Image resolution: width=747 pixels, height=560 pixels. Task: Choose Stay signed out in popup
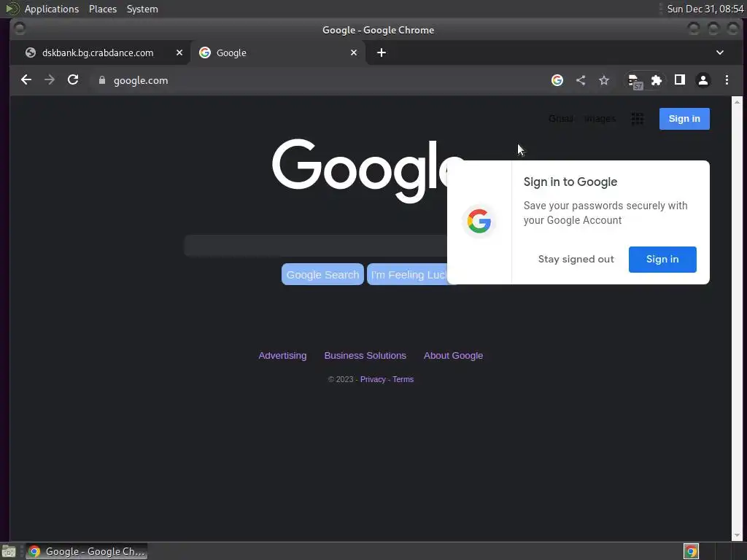tap(576, 259)
